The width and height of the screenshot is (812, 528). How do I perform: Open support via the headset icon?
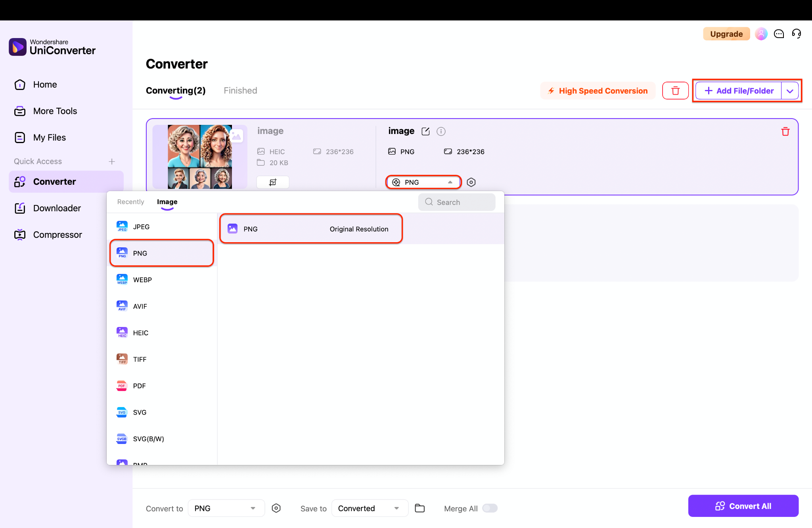pyautogui.click(x=797, y=34)
